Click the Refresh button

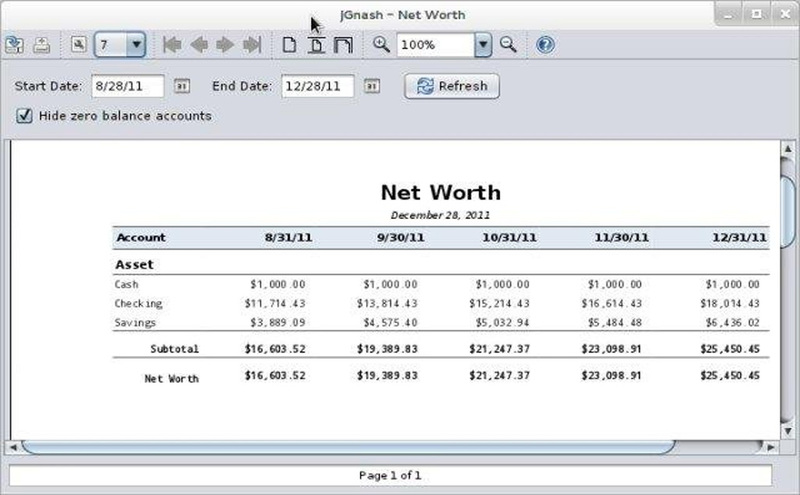click(x=452, y=86)
